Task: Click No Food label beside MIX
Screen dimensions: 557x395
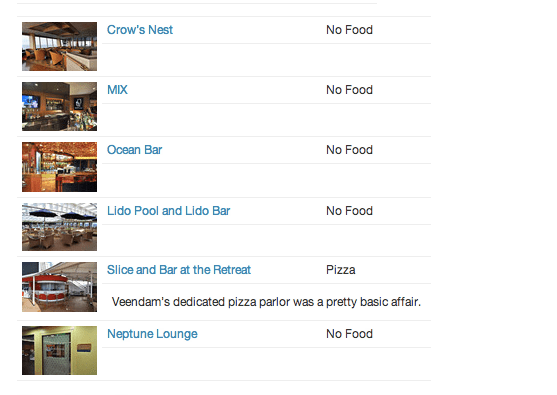Action: pyautogui.click(x=350, y=90)
